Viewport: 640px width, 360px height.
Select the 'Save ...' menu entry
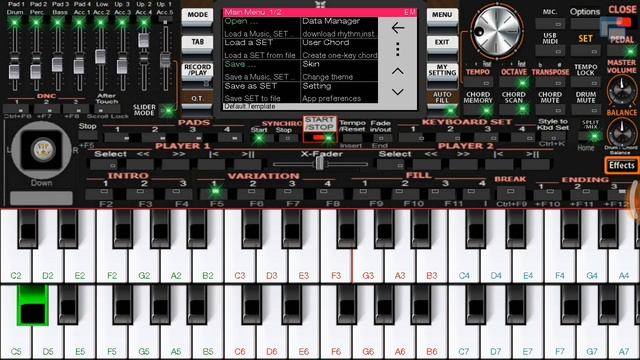pyautogui.click(x=262, y=70)
